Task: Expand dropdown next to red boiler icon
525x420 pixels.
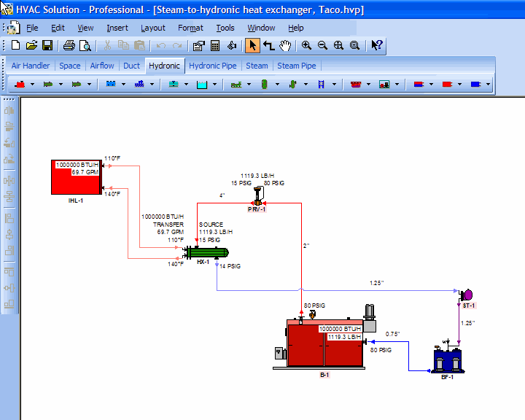Action: tap(33, 85)
